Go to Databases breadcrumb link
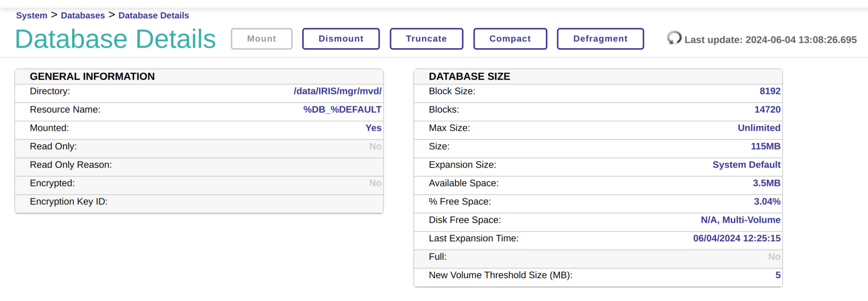This screenshot has height=301, width=868. (x=82, y=16)
